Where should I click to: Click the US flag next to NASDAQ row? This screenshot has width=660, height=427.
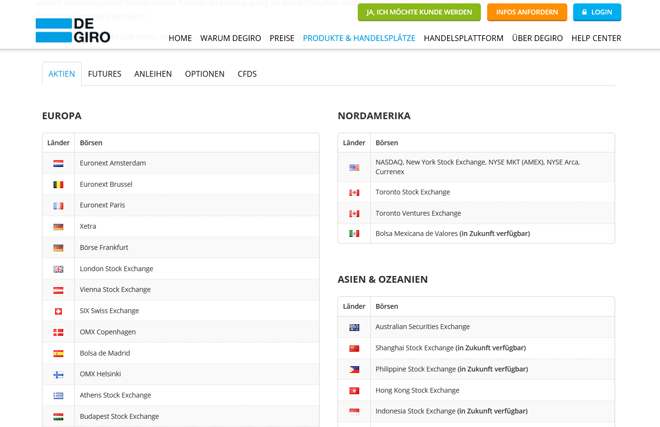[x=354, y=167]
